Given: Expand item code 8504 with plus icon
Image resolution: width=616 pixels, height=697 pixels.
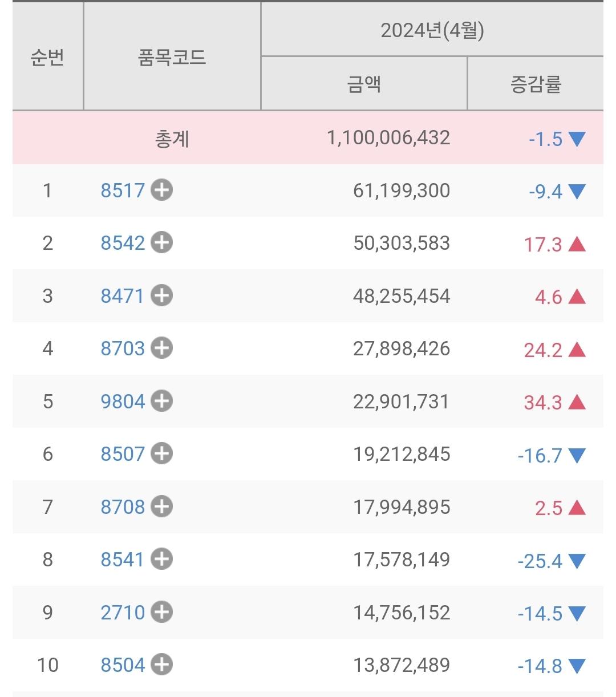Looking at the screenshot, I should tap(161, 664).
